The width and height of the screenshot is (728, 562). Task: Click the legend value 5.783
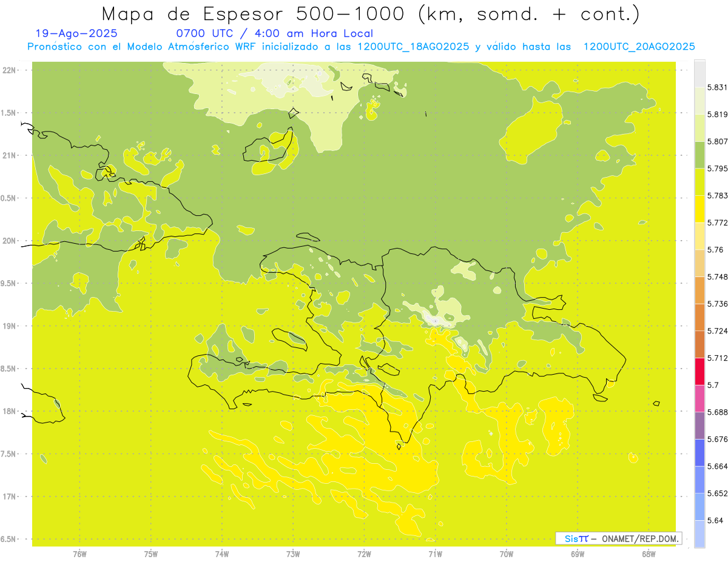718,195
